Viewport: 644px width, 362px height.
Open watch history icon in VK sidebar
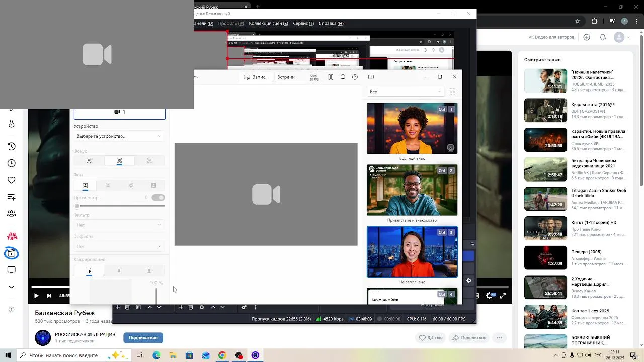[x=12, y=146]
